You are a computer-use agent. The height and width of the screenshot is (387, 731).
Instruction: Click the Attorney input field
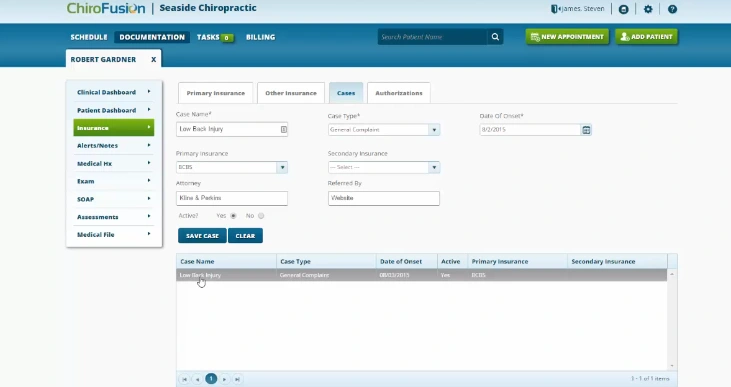point(232,198)
